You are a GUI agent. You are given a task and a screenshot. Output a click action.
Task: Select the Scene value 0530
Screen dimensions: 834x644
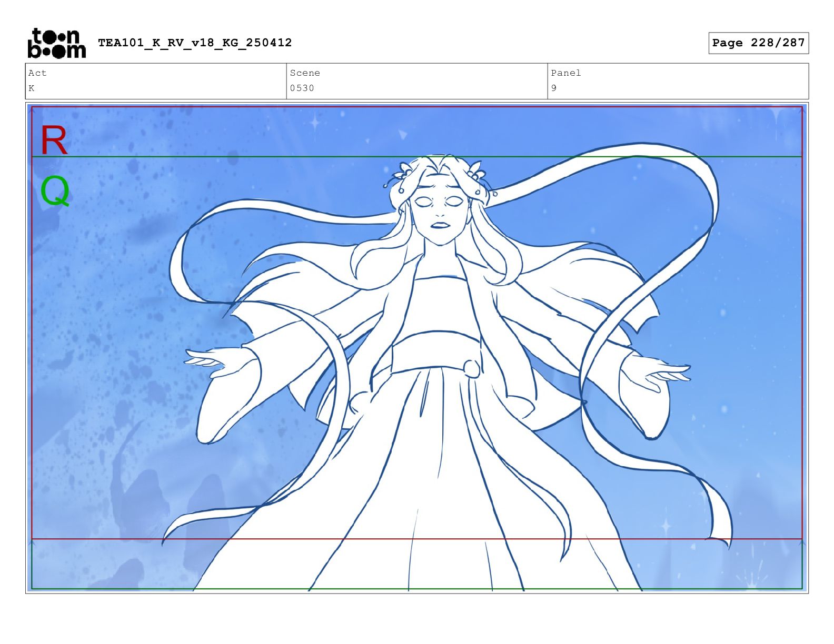(x=302, y=88)
